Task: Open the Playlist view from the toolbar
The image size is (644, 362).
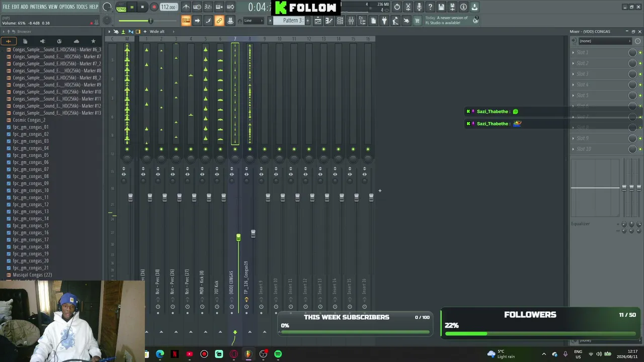Action: [x=318, y=21]
